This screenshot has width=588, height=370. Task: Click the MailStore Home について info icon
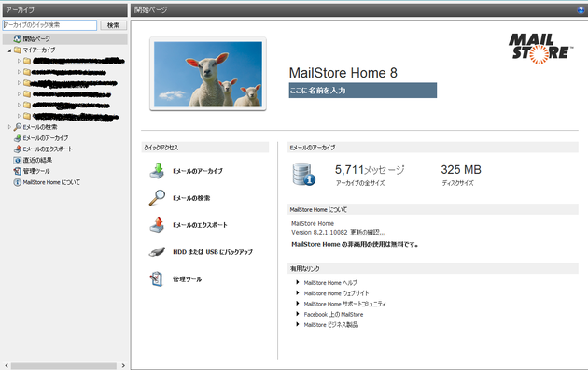pos(17,182)
